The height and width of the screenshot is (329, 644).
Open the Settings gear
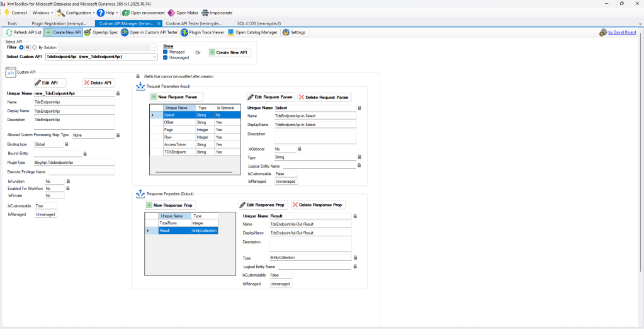point(286,32)
